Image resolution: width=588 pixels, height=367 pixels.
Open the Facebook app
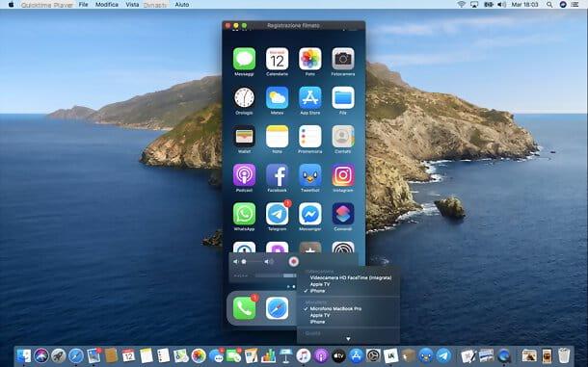[x=277, y=175]
